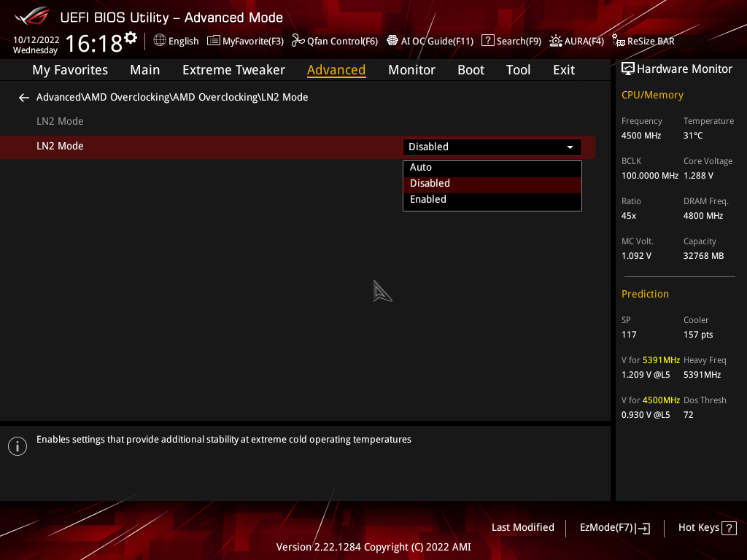
Task: Choose Enabled in LN2 Mode list
Action: 492,200
